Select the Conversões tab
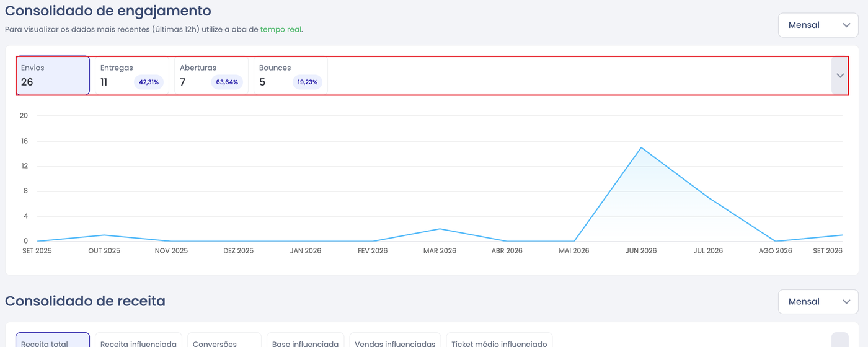Image resolution: width=868 pixels, height=347 pixels. [x=224, y=340]
